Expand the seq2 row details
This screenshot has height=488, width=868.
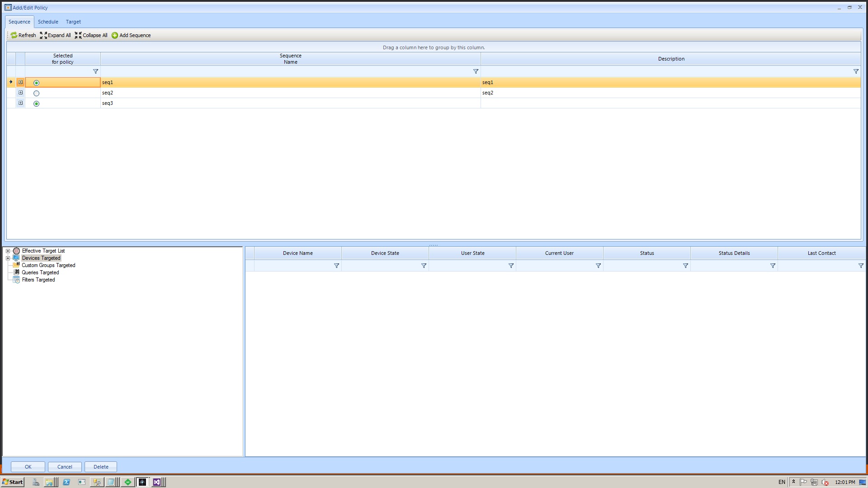pos(20,93)
